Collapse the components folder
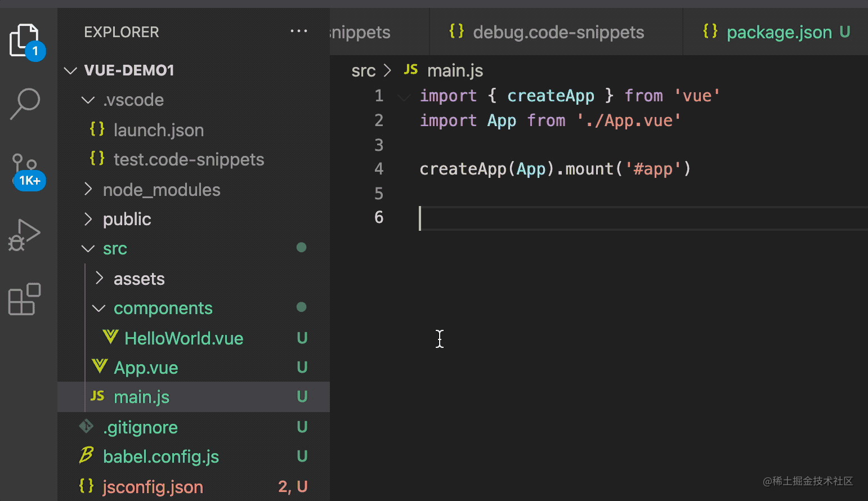This screenshot has width=868, height=501. click(99, 308)
